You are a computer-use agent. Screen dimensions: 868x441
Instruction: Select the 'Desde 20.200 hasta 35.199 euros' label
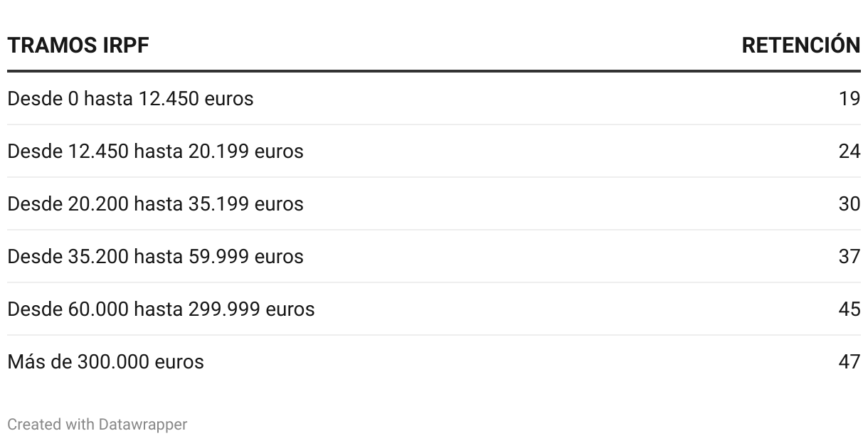155,203
